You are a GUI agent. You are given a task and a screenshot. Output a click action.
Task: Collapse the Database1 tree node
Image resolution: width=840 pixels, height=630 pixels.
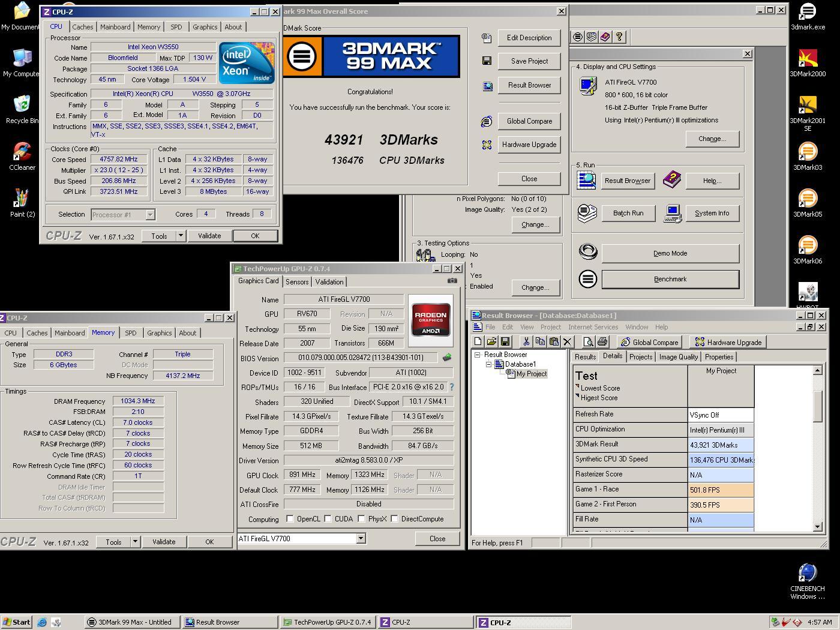(x=489, y=364)
